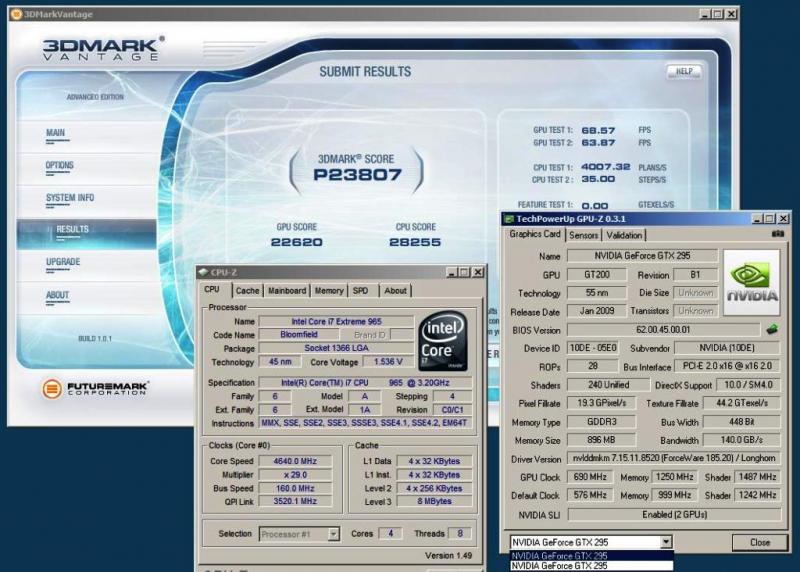Click the Futuremark Corporation logo
Screen dimensions: 800x572
95,389
